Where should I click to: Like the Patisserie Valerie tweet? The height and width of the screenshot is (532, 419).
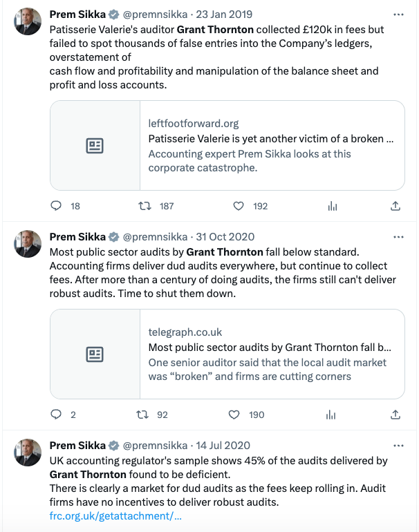[x=239, y=206]
